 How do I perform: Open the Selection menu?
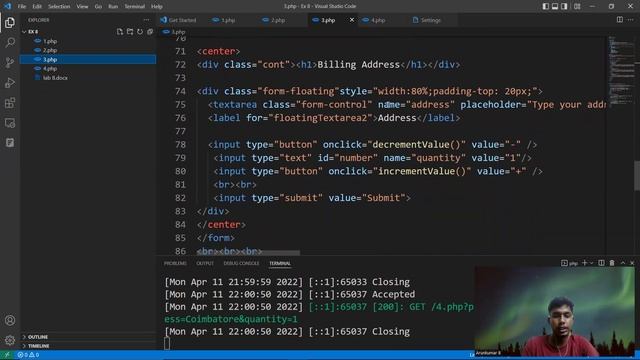[59, 7]
